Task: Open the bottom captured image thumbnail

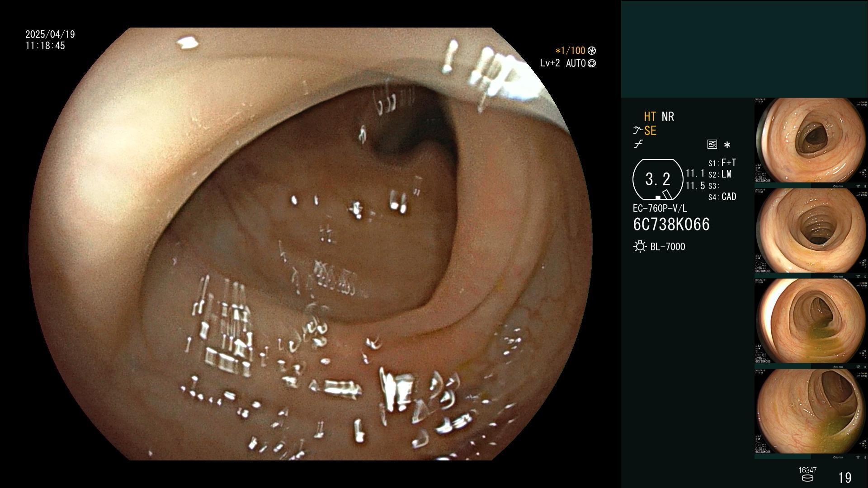Action: [811, 414]
